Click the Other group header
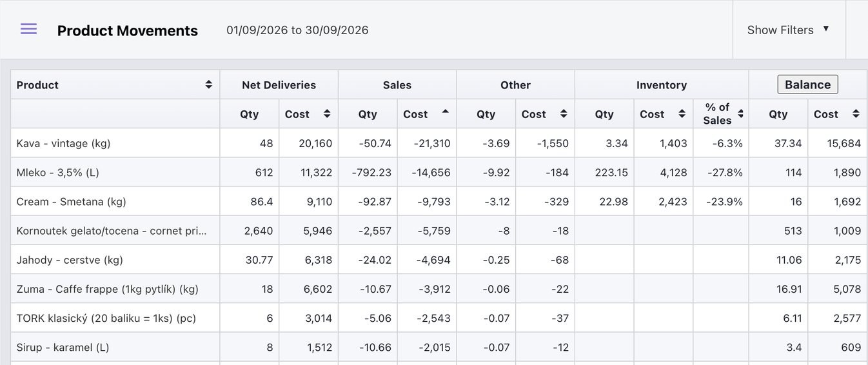The width and height of the screenshot is (868, 365). 515,84
